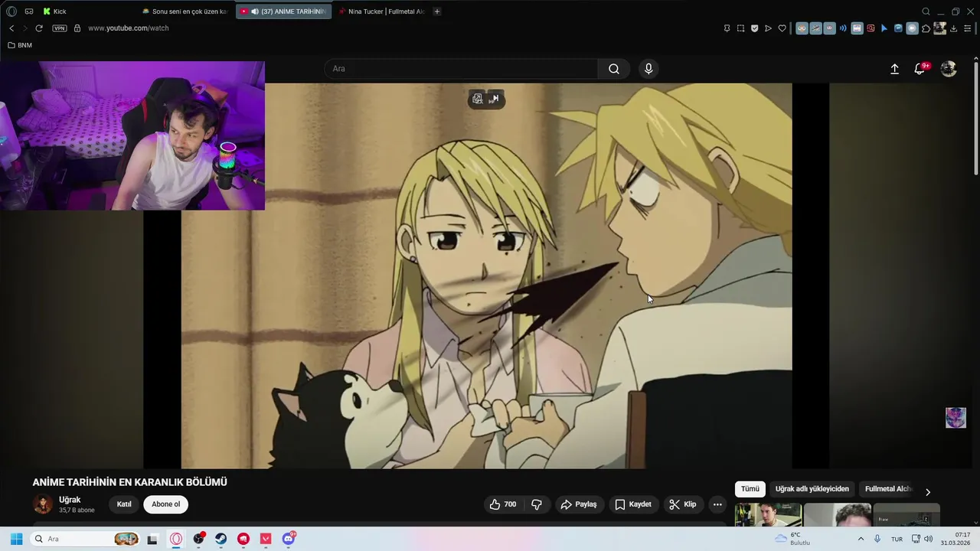The image size is (980, 551).
Task: Open Steam from the taskbar
Action: [220, 539]
